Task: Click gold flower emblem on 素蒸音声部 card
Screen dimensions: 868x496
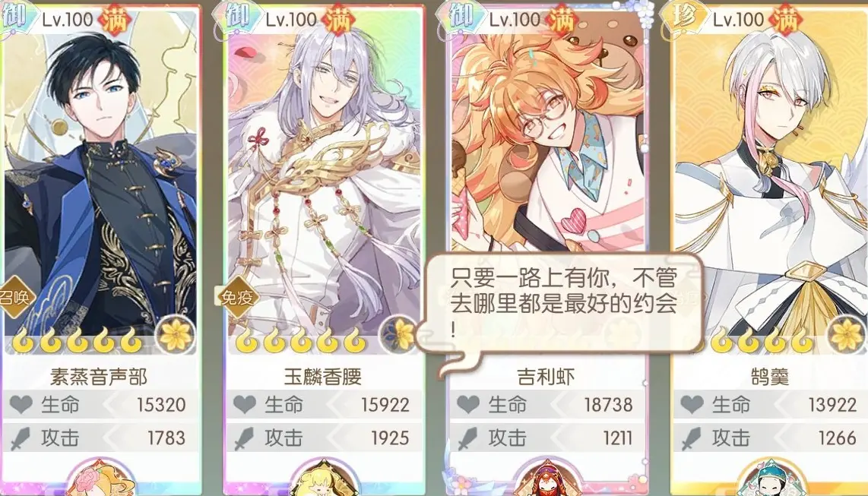Action: coord(176,334)
